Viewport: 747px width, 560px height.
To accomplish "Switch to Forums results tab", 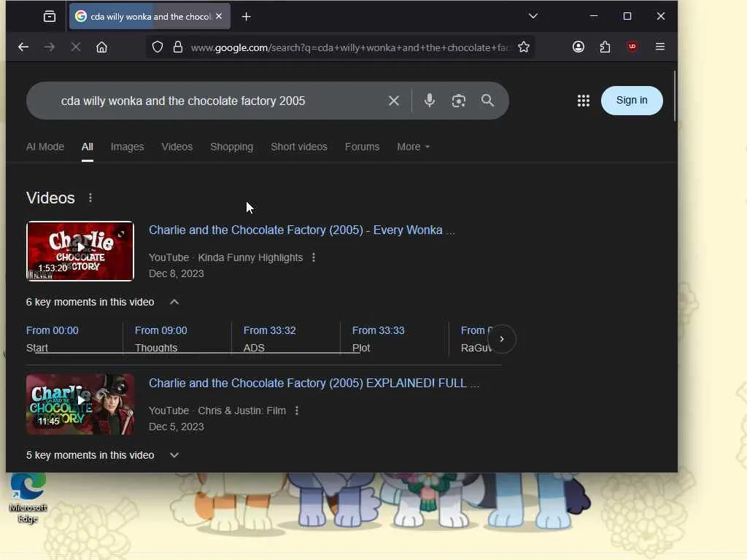I will pyautogui.click(x=362, y=147).
